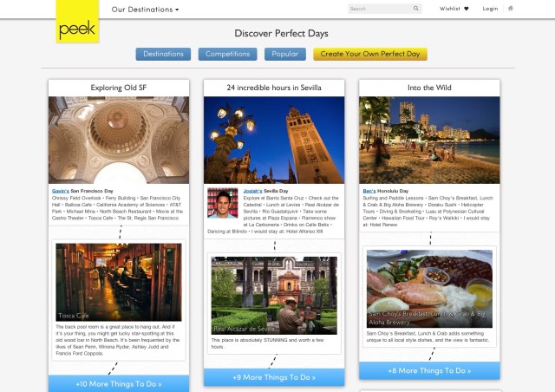Viewport: 555px width, 392px height.
Task: Click Create Your Own Perfect Day
Action: tap(370, 54)
